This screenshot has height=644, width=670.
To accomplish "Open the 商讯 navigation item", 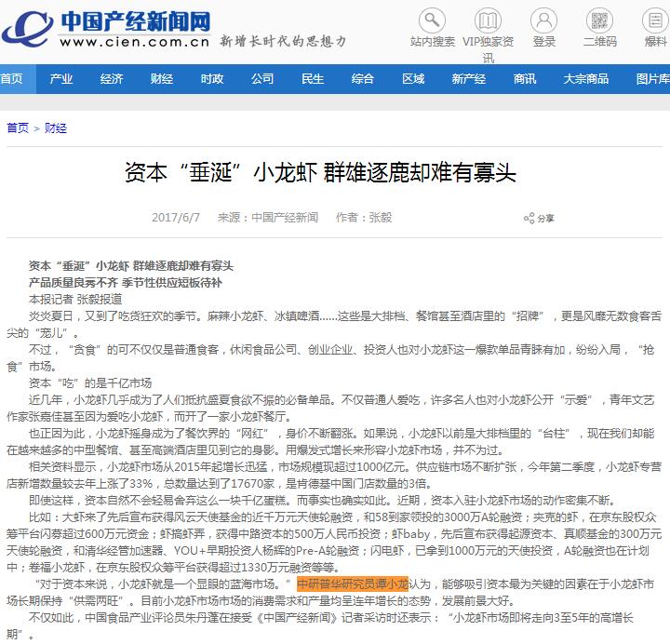I will (x=525, y=78).
